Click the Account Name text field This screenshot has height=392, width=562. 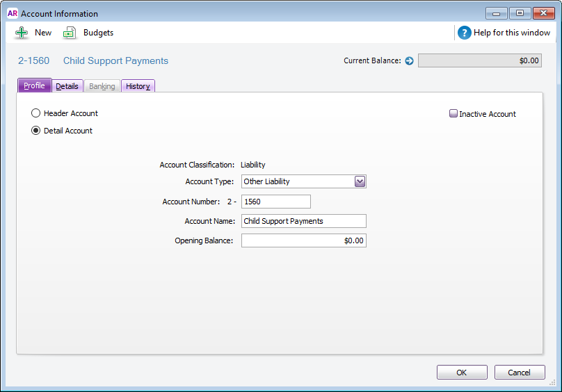coord(303,221)
